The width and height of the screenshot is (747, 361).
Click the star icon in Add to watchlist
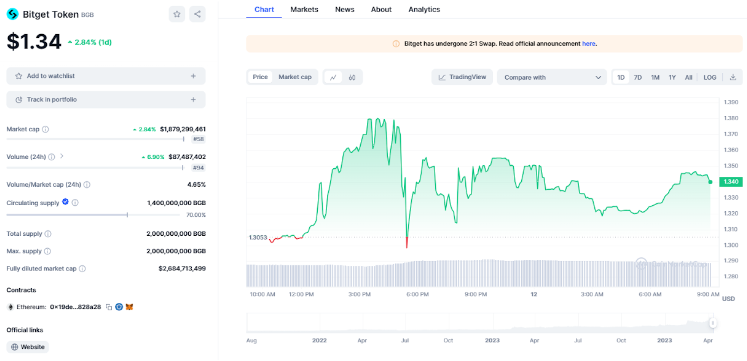pyautogui.click(x=19, y=76)
